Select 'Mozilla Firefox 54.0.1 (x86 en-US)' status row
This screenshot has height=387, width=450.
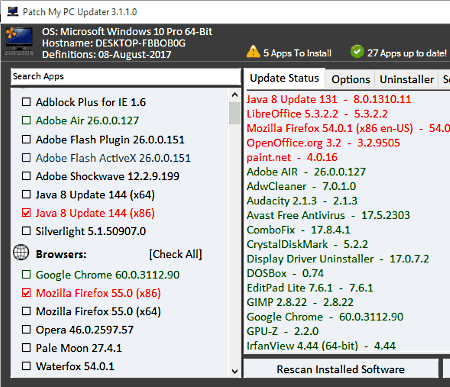(348, 128)
